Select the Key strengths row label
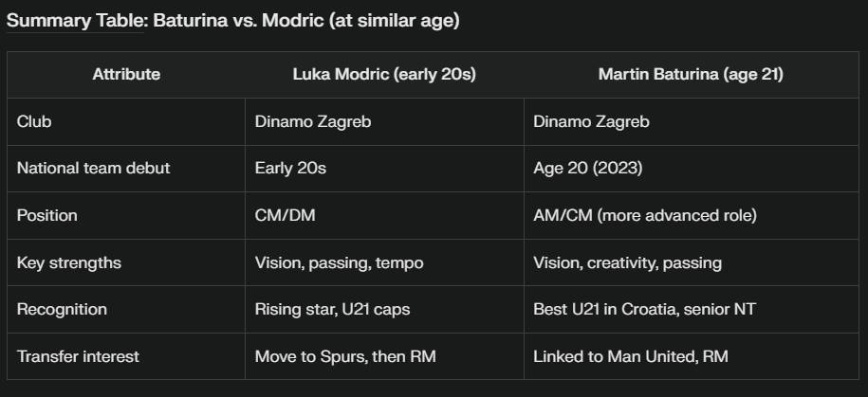This screenshot has width=868, height=397. pos(68,262)
